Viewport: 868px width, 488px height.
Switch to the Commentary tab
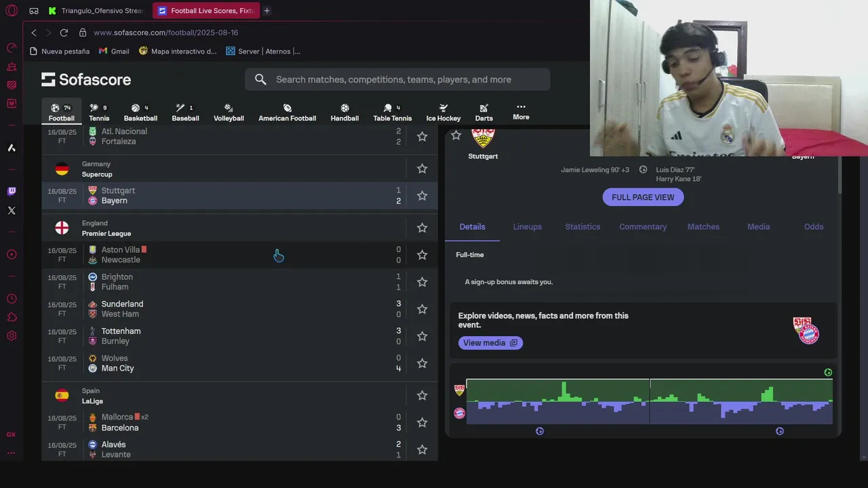coord(643,226)
